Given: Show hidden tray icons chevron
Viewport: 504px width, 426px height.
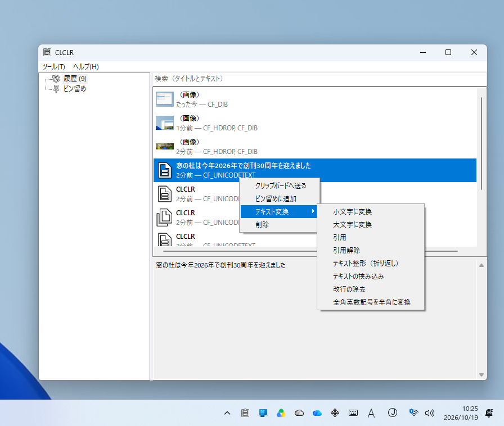Looking at the screenshot, I should (227, 413).
